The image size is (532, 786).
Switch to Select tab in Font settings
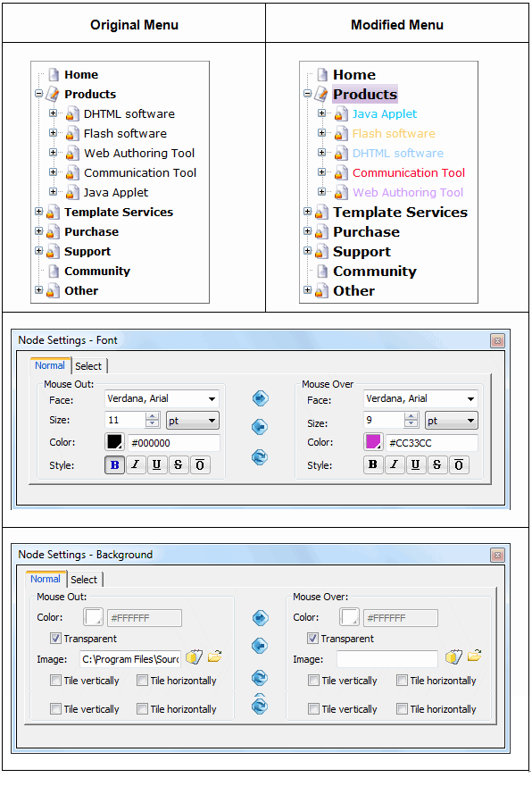(x=88, y=366)
